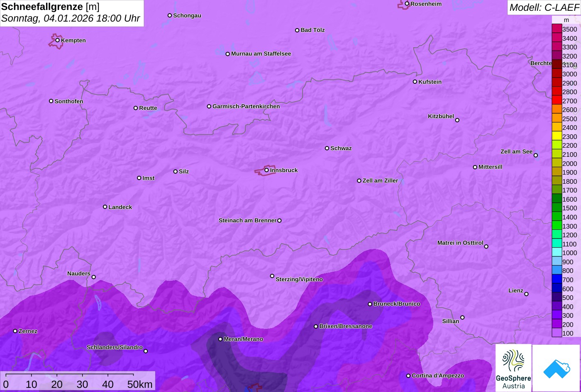Click the 50km scale bar label

pos(140,384)
